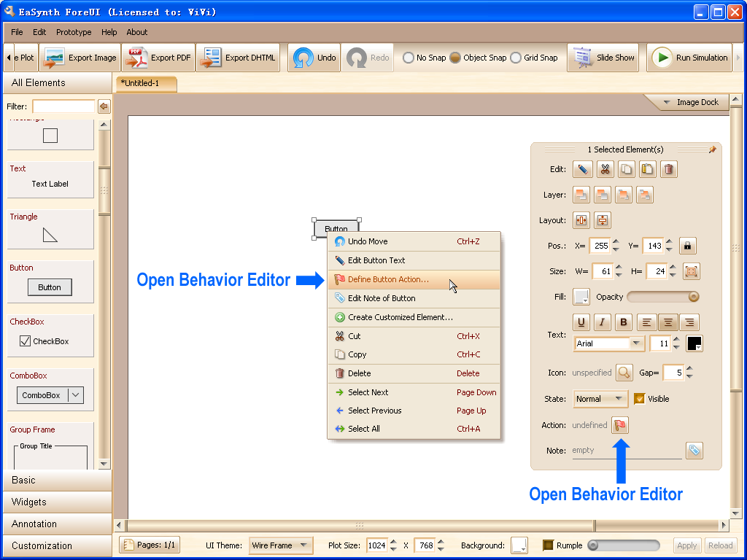Viewport: 747px width, 560px height.
Task: Enable the Visible checkbox
Action: click(640, 399)
